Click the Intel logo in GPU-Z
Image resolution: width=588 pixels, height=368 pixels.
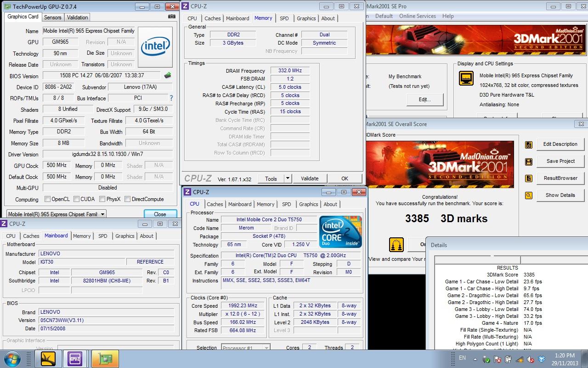point(155,46)
